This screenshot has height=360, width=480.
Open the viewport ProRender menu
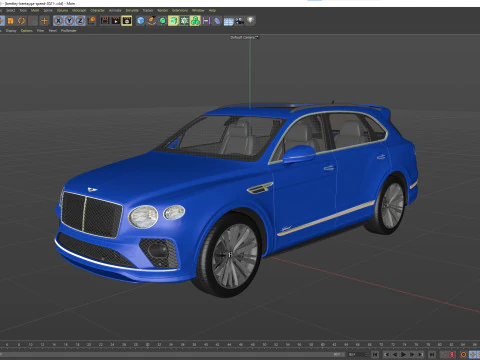pos(69,31)
